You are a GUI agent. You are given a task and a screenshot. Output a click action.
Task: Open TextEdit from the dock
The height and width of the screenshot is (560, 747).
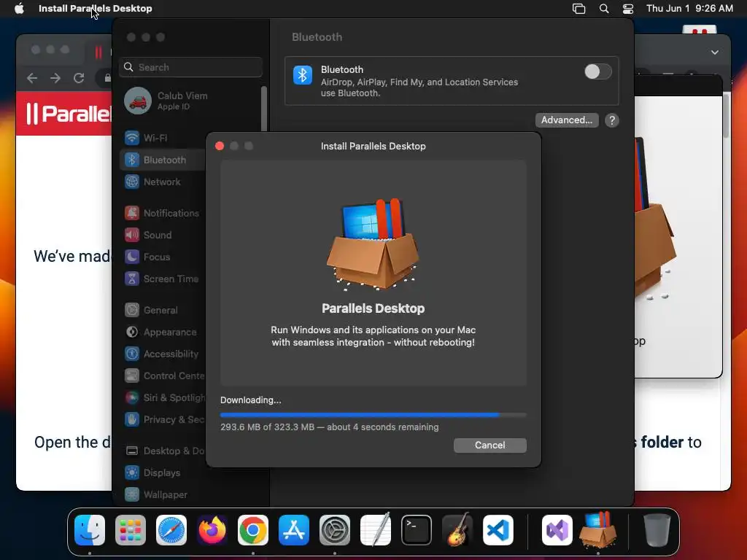376,530
